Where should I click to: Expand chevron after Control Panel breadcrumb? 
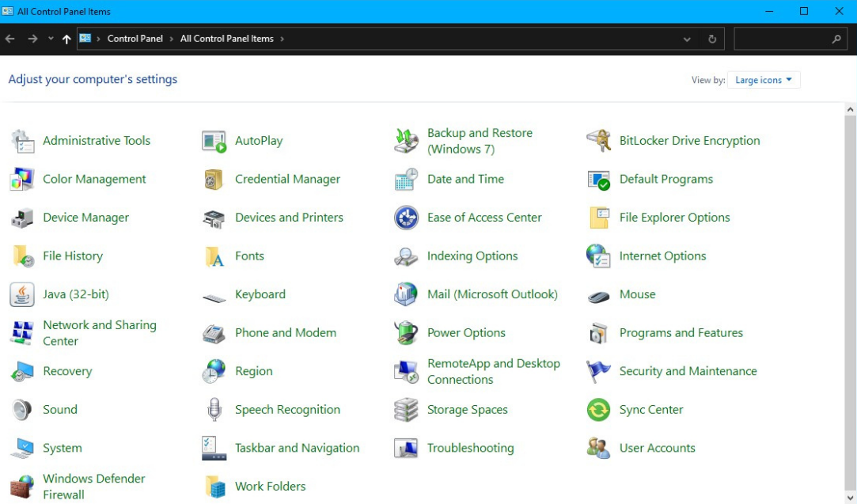click(x=171, y=39)
